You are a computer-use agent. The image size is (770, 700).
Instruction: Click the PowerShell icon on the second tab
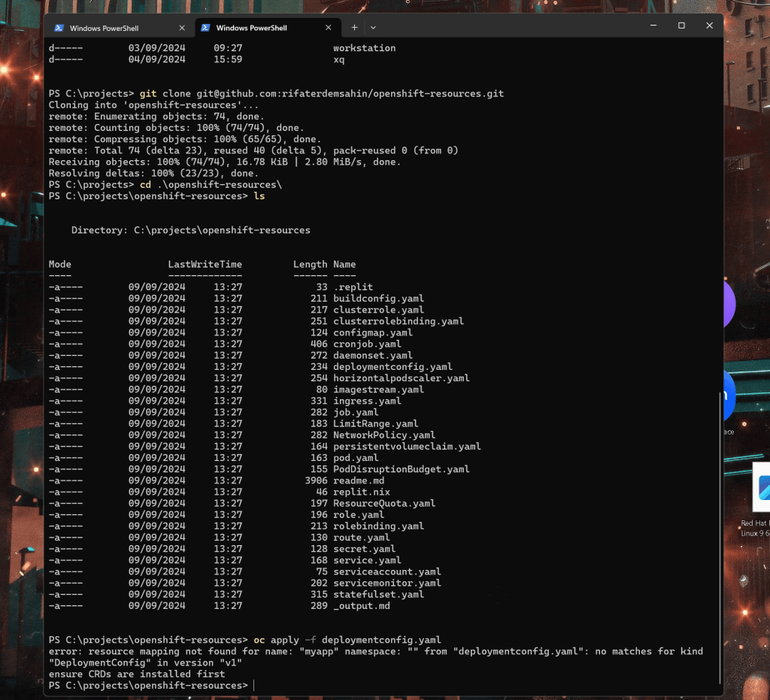click(206, 28)
